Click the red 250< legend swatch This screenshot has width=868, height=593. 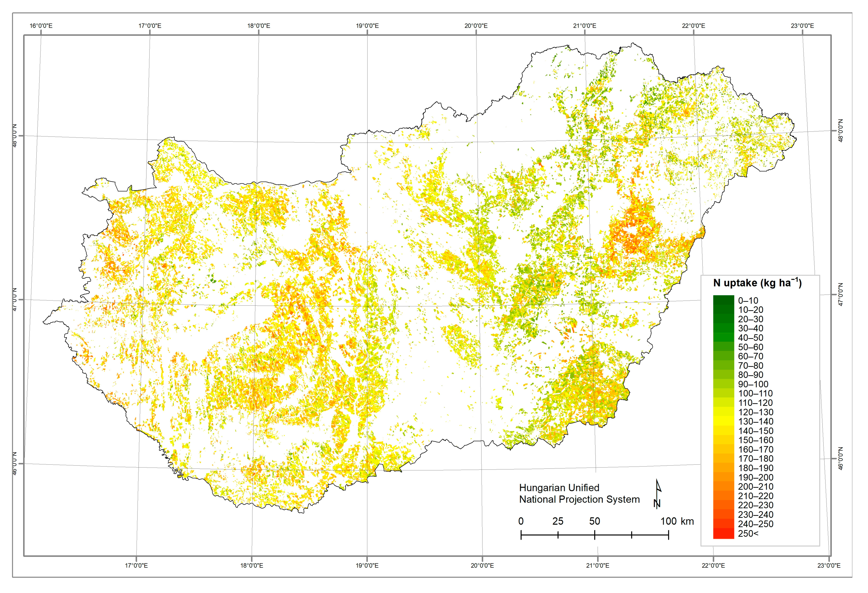pos(723,534)
